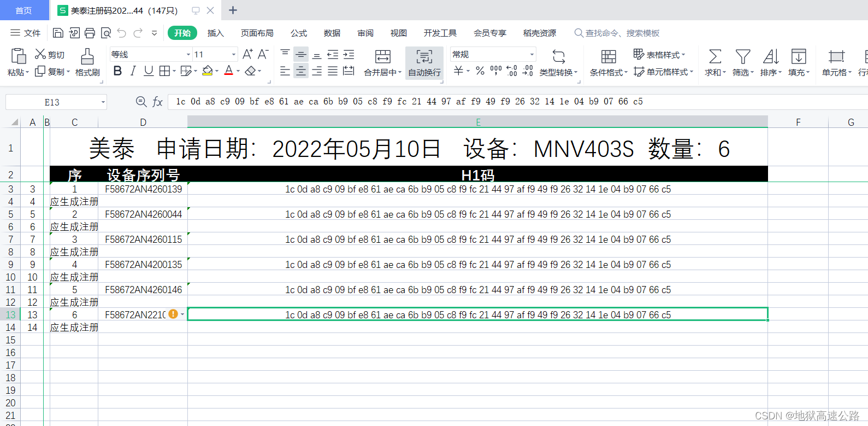Open font size dropdown showing 11
This screenshot has height=426, width=868.
[x=234, y=55]
